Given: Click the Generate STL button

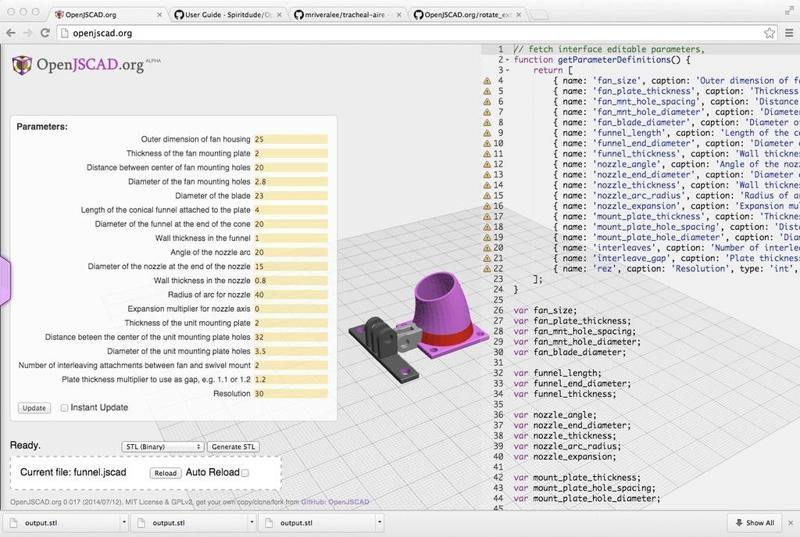Looking at the screenshot, I should [234, 446].
